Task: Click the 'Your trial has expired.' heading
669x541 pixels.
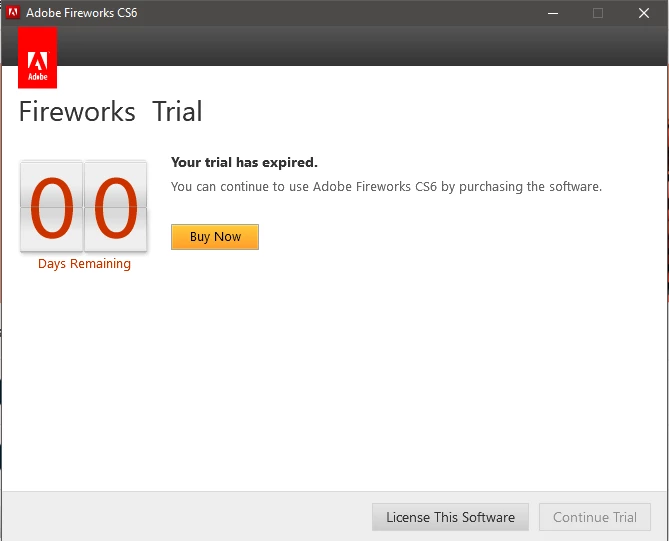Action: click(x=244, y=163)
